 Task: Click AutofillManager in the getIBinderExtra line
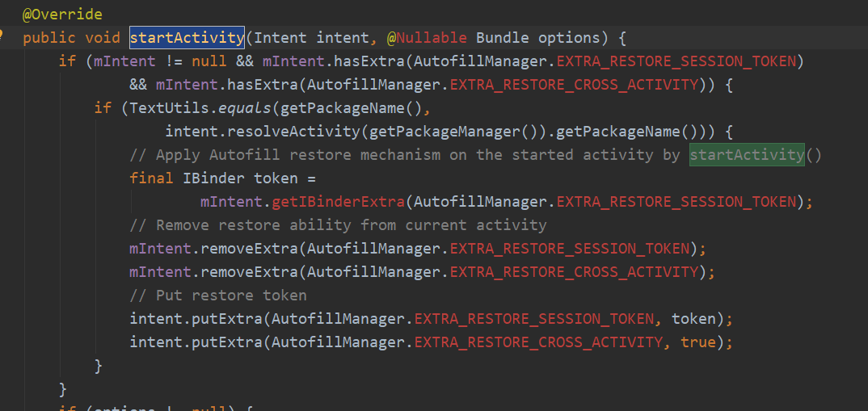pos(480,201)
